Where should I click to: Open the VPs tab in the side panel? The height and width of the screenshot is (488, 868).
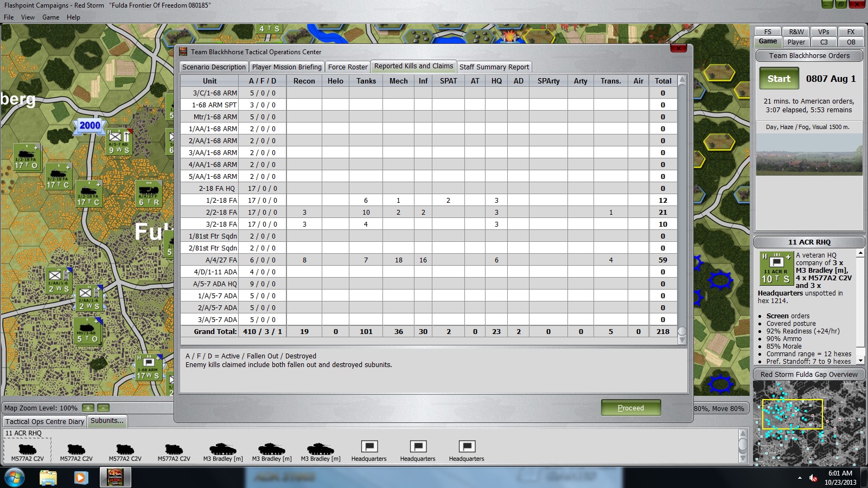tap(824, 31)
